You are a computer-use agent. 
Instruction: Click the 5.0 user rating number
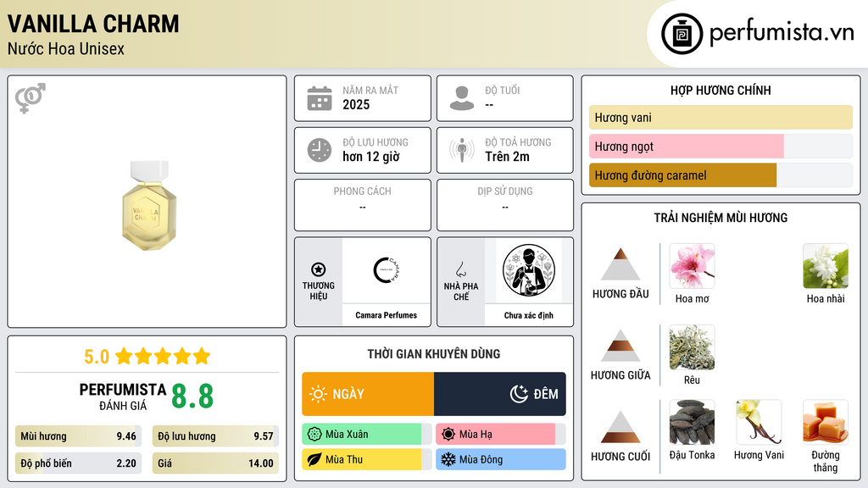pyautogui.click(x=97, y=357)
